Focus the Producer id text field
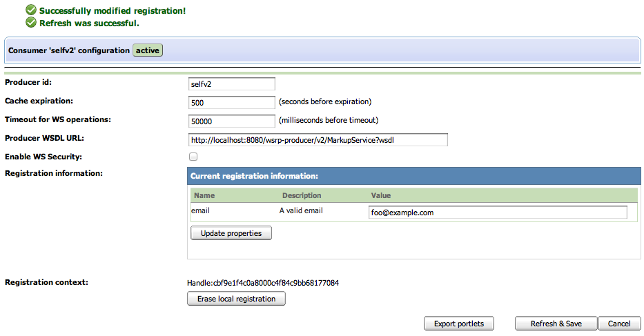Screen dimensions: 644x336 coord(231,84)
